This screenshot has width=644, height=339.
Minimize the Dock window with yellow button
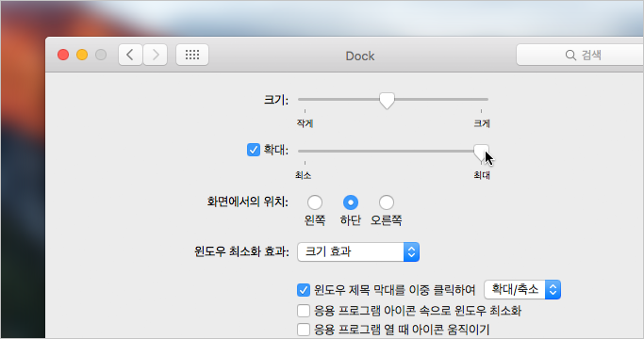pos(82,55)
